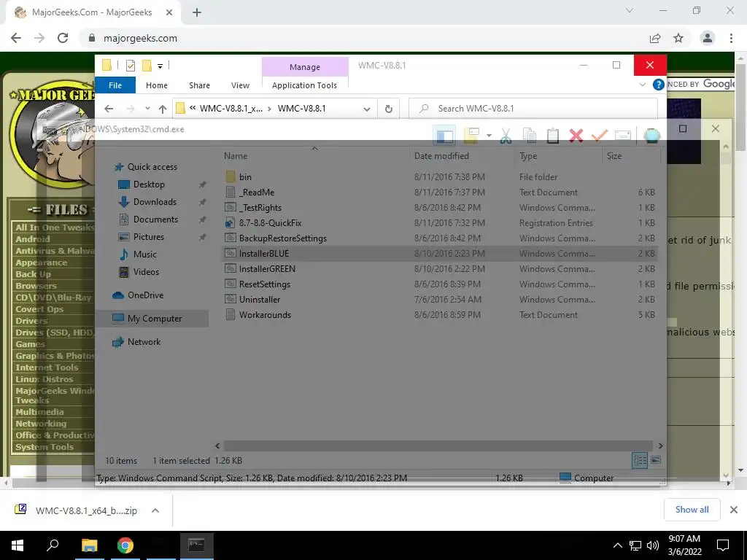Open the recent locations dropdown in Explorer
747x560 pixels.
147,109
